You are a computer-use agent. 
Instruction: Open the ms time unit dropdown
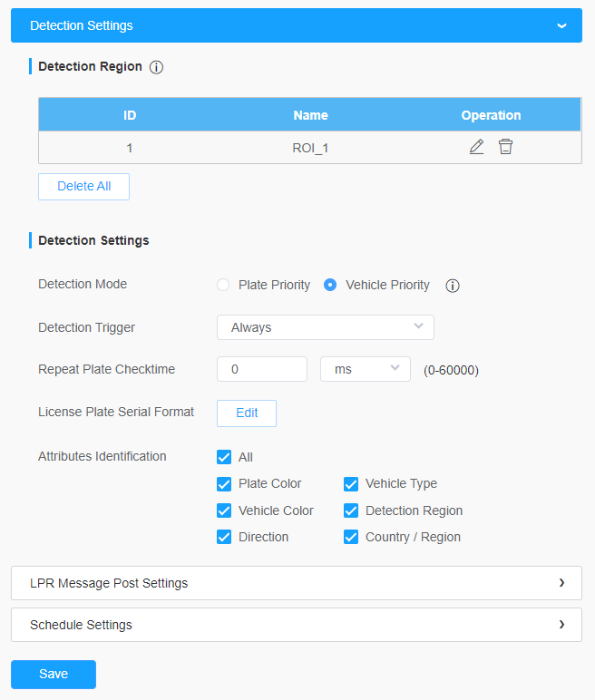tap(366, 369)
